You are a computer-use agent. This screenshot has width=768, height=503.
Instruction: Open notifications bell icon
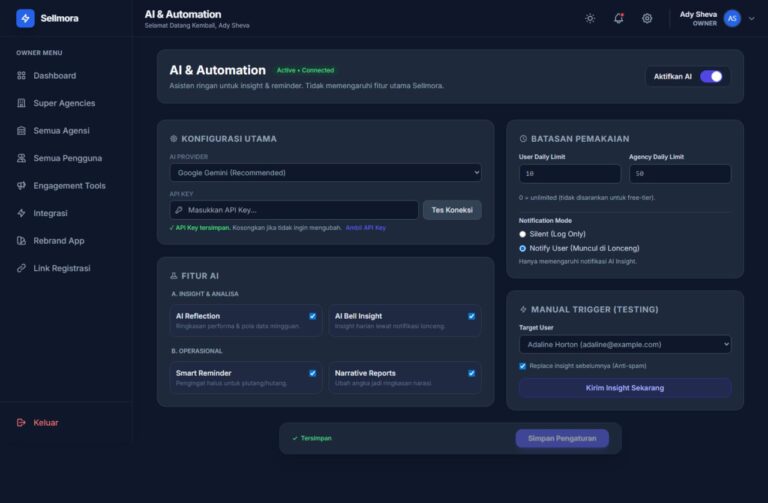coord(618,18)
